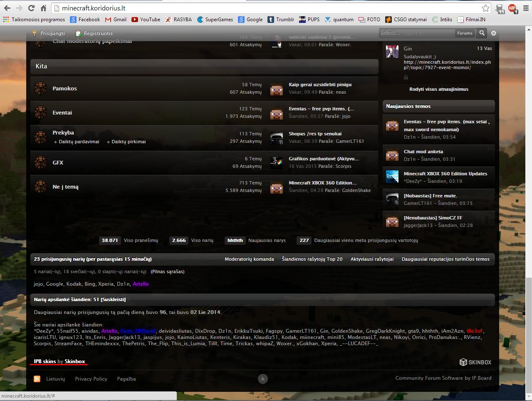Click avatar beside Grafikos parduotuvė topic
This screenshot has height=401, width=532.
pos(276,162)
